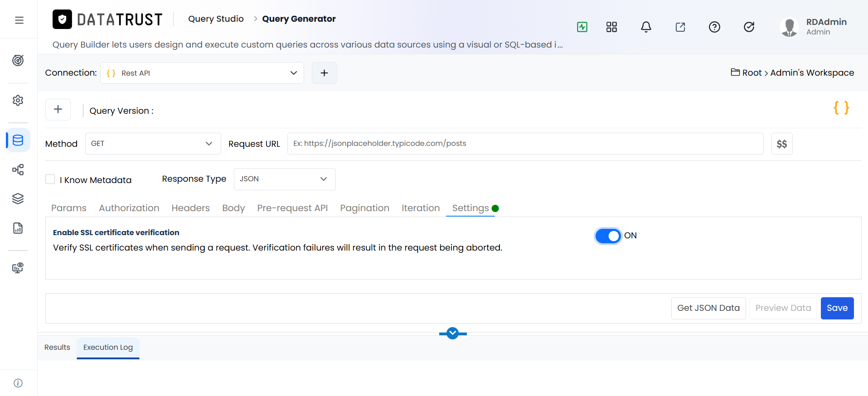
Task: Open the Connection Rest API dropdown
Action: [202, 73]
